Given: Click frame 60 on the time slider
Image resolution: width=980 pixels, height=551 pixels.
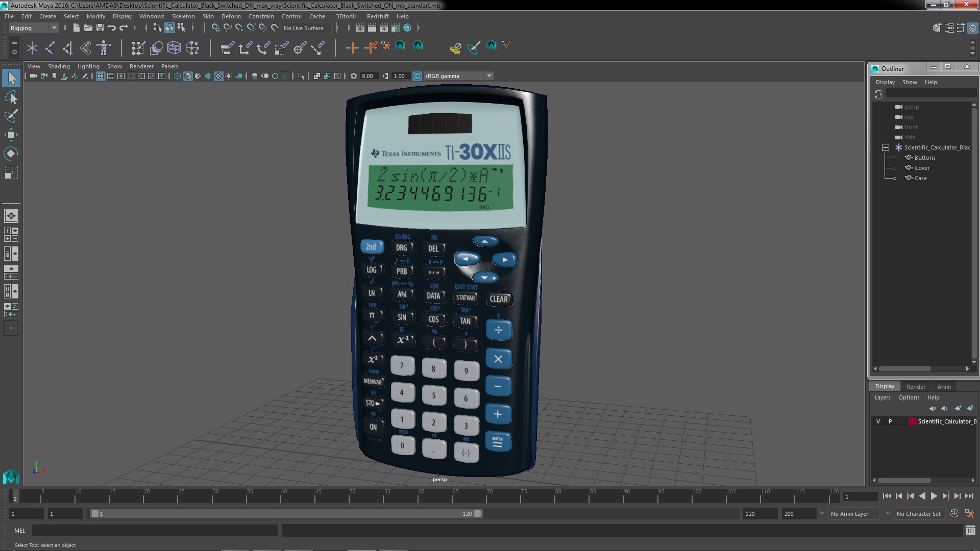Looking at the screenshot, I should [421, 495].
